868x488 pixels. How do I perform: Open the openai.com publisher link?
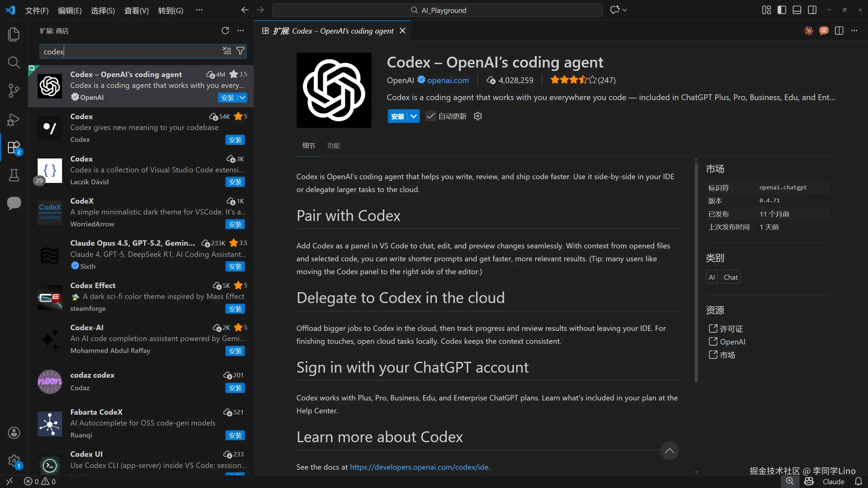point(448,80)
